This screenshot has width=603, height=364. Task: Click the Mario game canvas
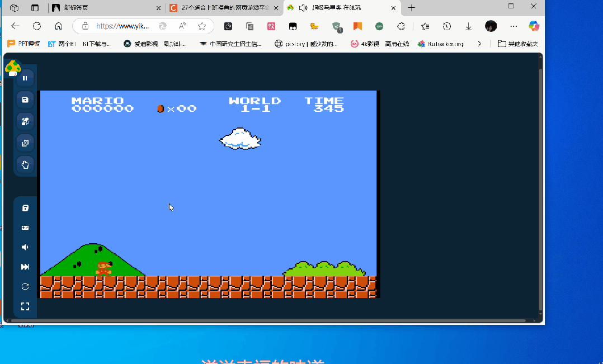coord(209,194)
